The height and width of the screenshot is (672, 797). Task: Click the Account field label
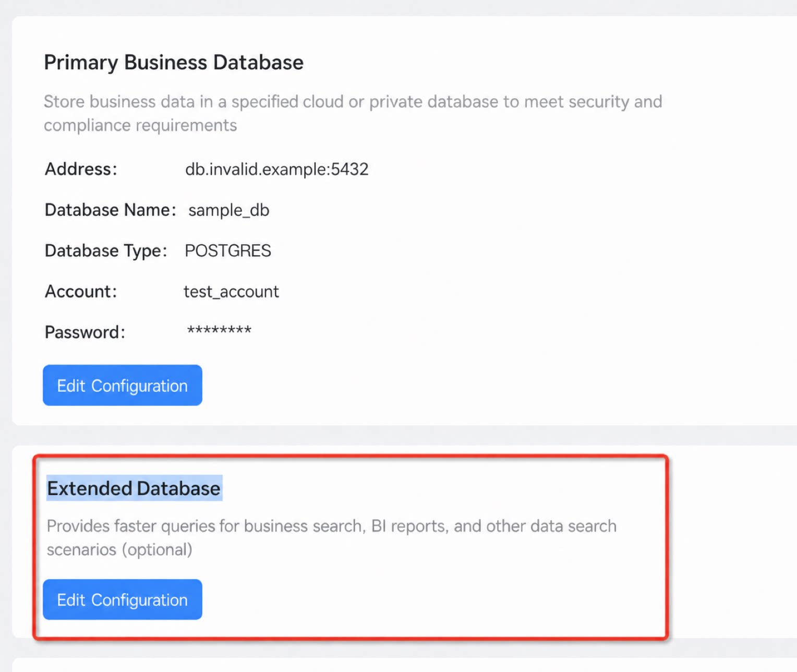click(81, 291)
